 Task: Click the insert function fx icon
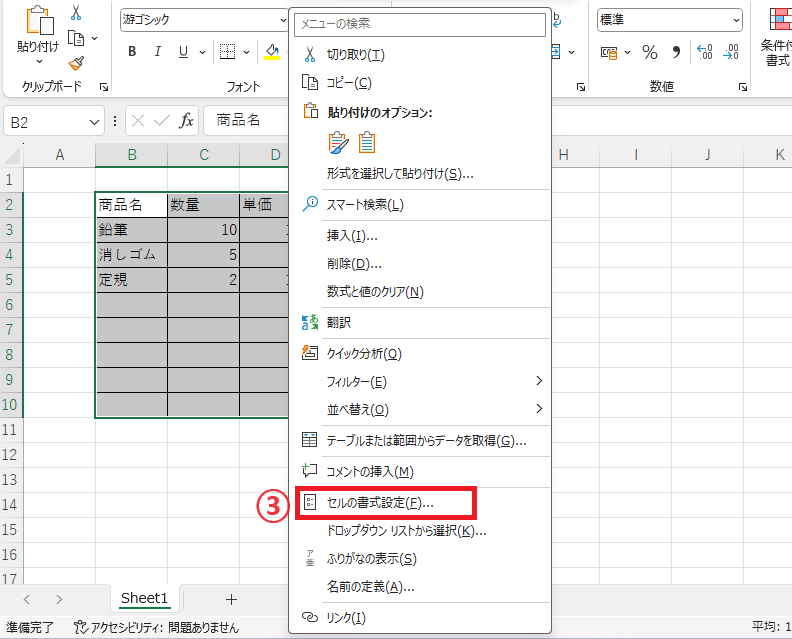[186, 121]
